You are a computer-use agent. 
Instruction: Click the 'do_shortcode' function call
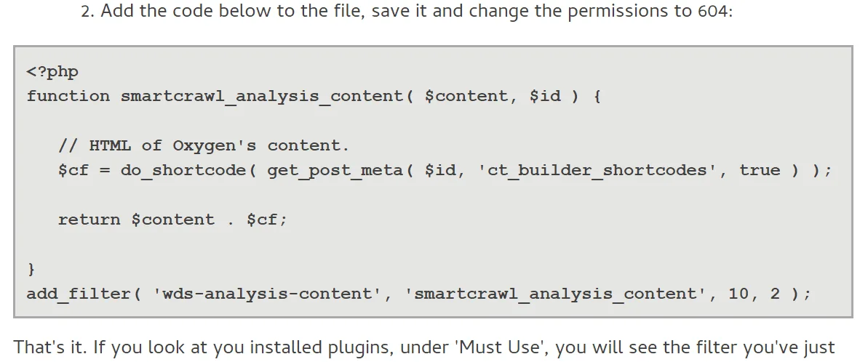tap(183, 170)
